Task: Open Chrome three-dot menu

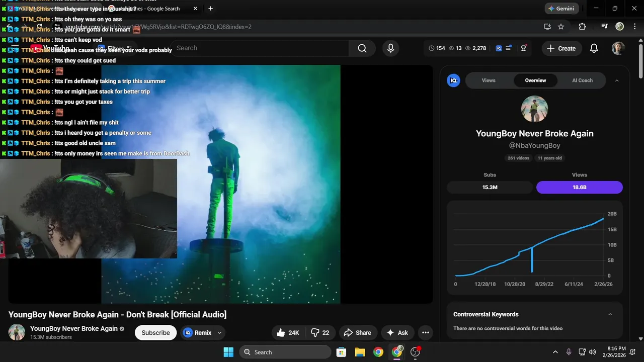Action: [x=635, y=27]
